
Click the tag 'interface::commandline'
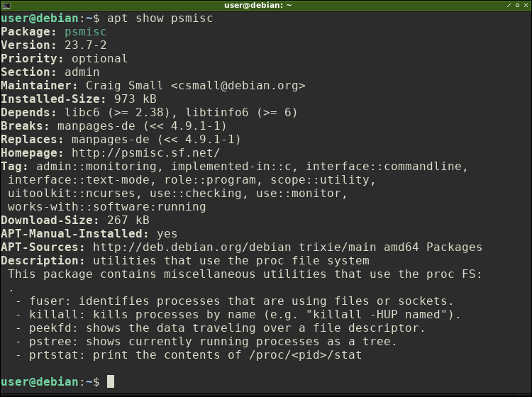point(384,167)
